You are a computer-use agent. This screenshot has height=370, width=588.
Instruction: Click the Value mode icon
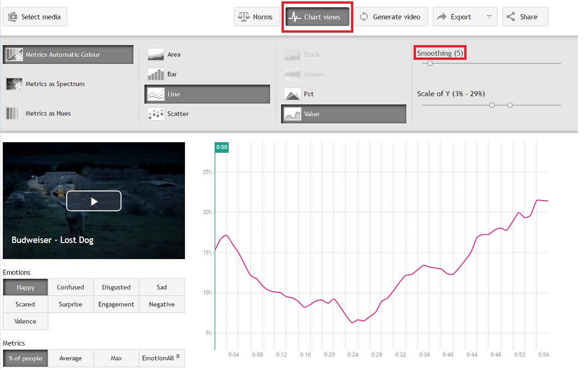pyautogui.click(x=293, y=114)
